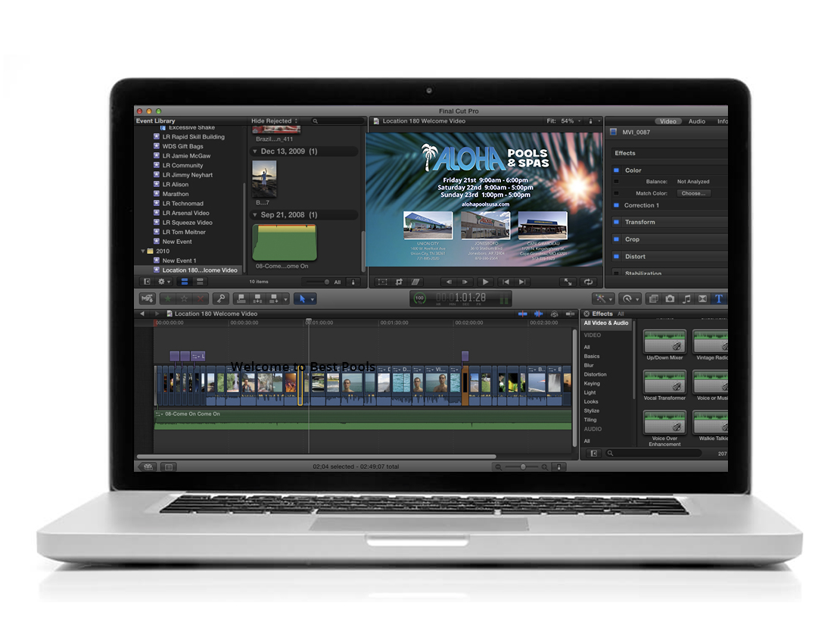Open the Event Library gear action menu
Image resolution: width=840 pixels, height=621 pixels.
(163, 282)
